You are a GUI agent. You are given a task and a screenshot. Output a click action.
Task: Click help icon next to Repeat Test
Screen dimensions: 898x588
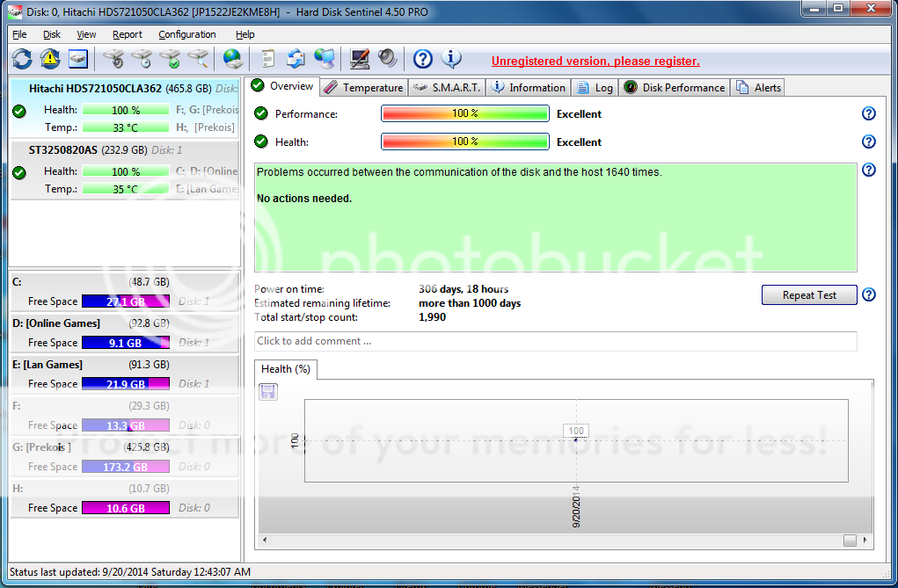[869, 295]
